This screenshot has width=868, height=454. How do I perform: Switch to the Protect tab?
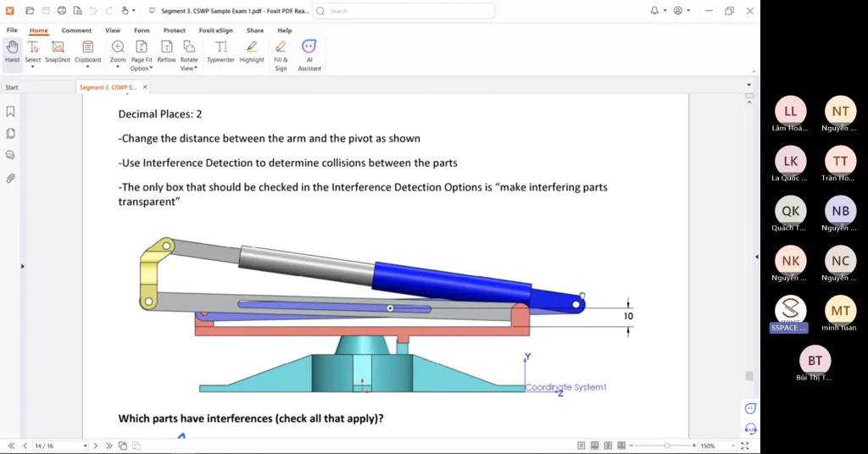[x=175, y=30]
